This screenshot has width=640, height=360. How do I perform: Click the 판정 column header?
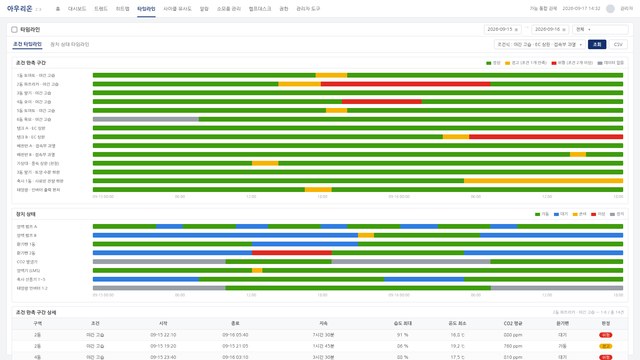coord(606,323)
